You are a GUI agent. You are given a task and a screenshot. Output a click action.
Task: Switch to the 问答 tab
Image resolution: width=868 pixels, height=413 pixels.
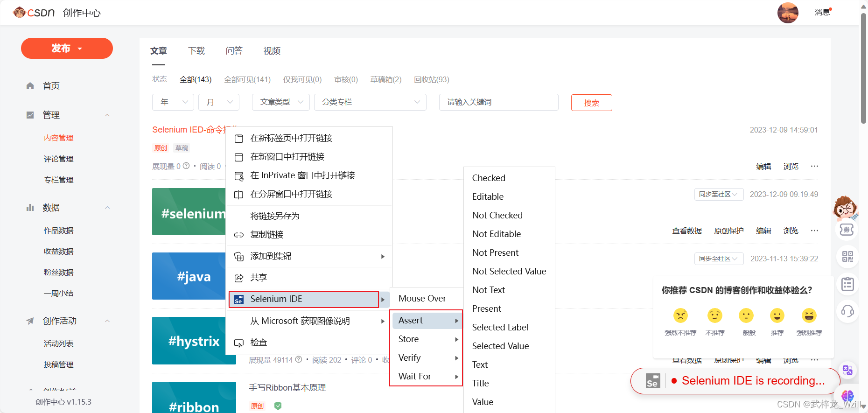pos(234,51)
